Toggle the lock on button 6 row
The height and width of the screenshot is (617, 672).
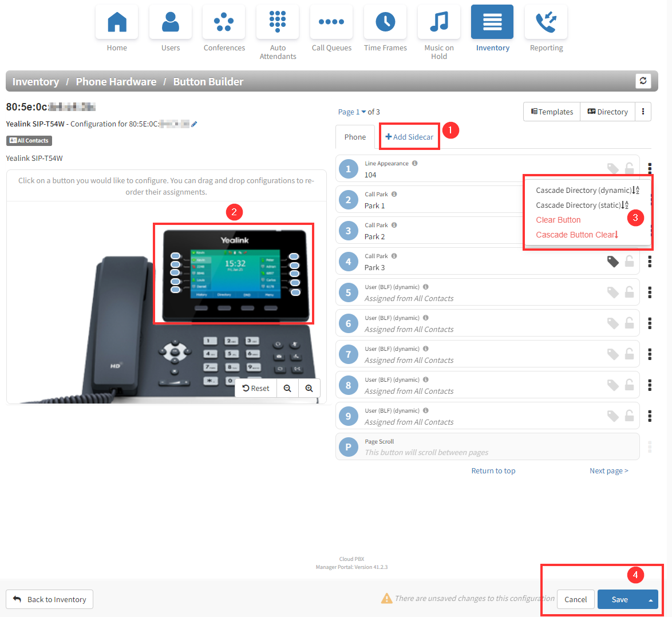[629, 323]
